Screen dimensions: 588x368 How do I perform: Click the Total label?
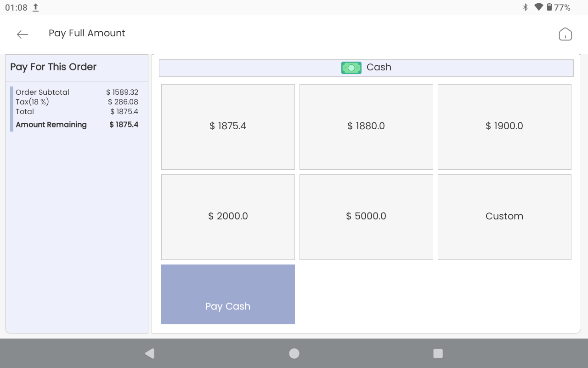pos(25,112)
